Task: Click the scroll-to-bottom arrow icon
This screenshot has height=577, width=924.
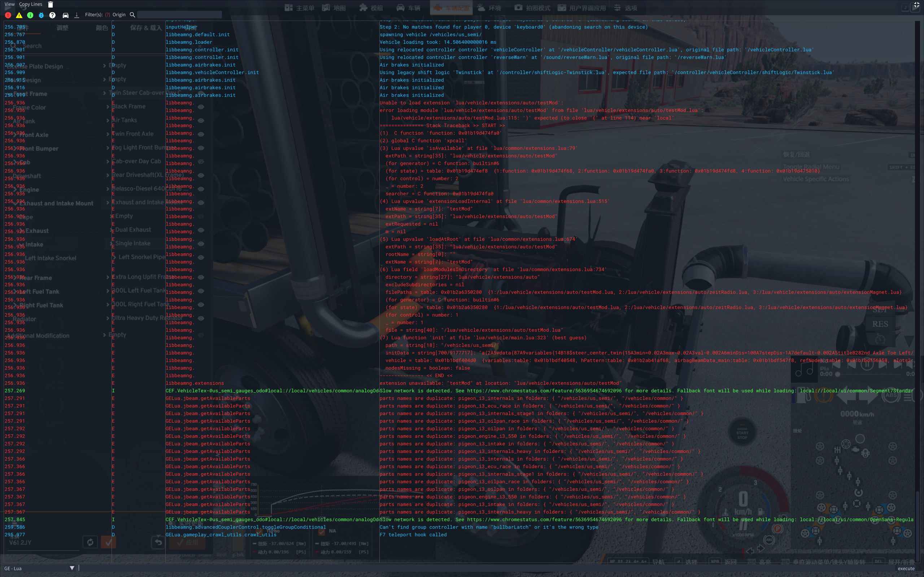Action: (x=77, y=15)
